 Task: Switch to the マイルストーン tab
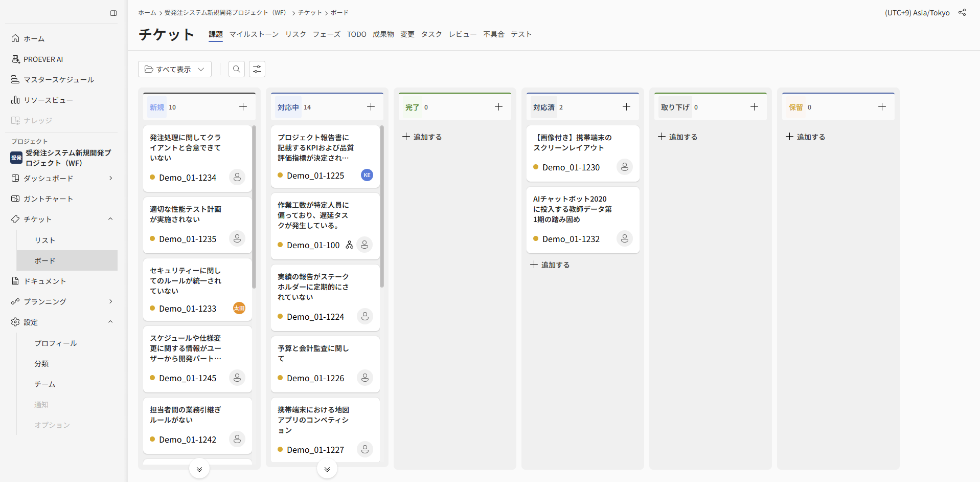[254, 34]
